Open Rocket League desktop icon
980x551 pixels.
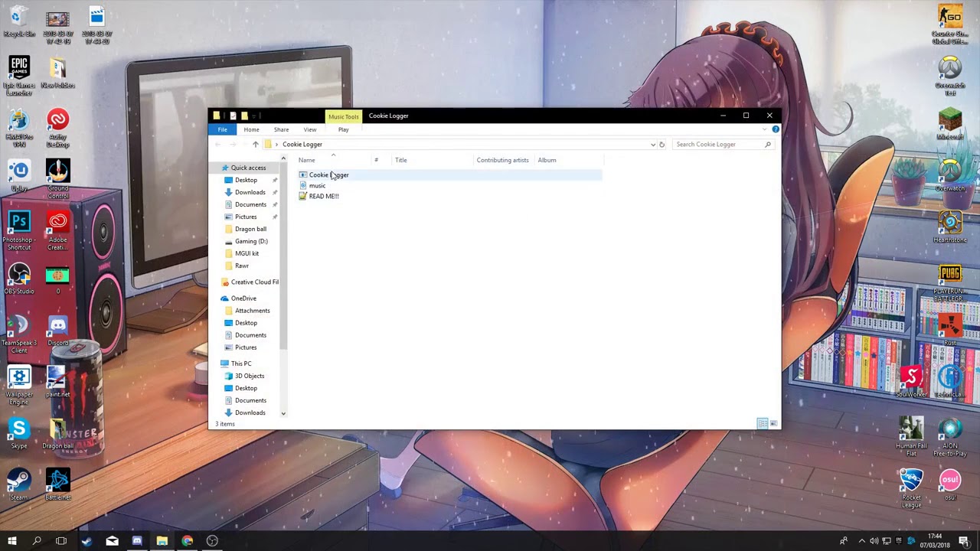tap(911, 488)
